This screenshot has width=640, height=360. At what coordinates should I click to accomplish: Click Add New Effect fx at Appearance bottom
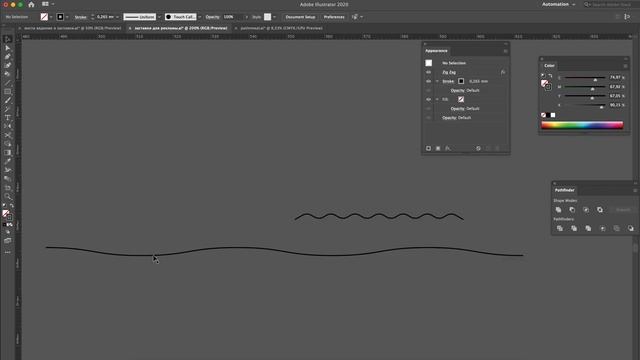[448, 149]
